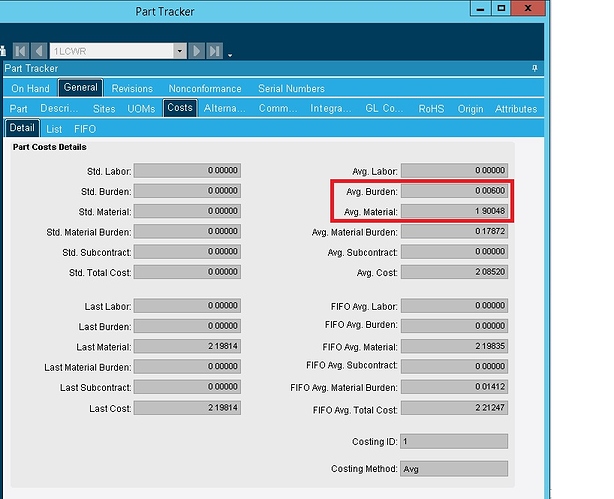Screen dimensions: 614x499
Task: Open the Comm... sub-tab
Action: (278, 108)
